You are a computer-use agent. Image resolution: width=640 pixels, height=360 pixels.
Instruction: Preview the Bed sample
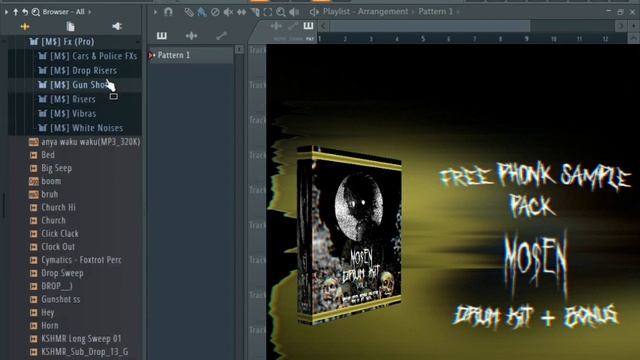(x=42, y=155)
